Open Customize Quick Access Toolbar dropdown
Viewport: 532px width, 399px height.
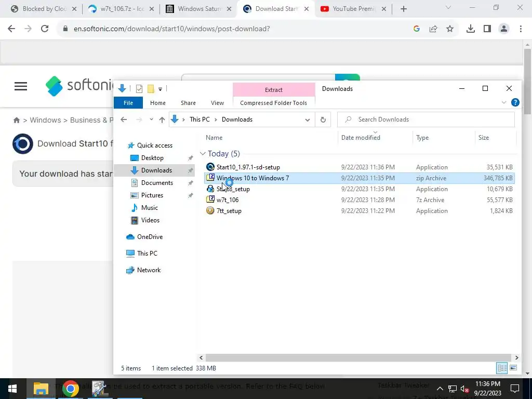[160, 89]
